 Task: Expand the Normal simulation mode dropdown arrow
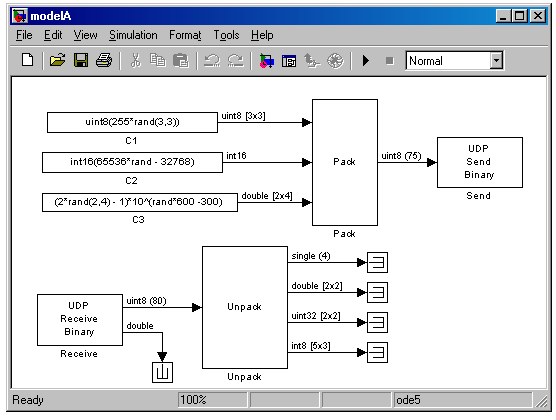(x=496, y=61)
